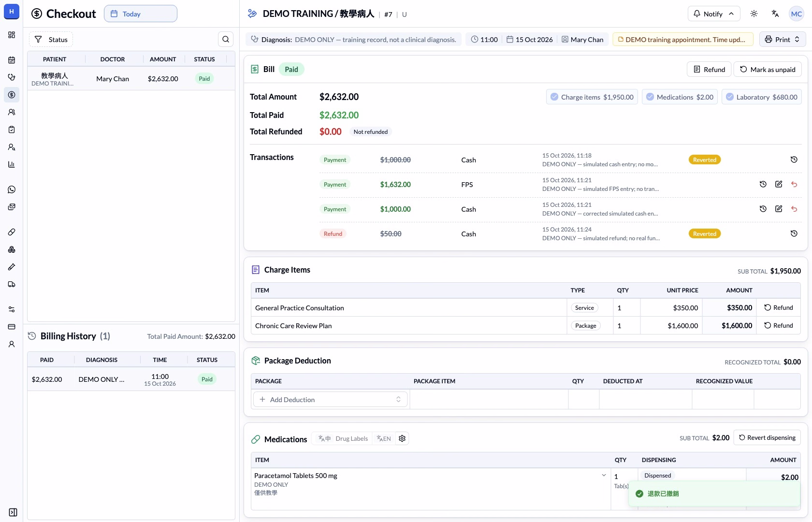Refund General Practice Consultation item
This screenshot has width=812, height=522.
(778, 307)
